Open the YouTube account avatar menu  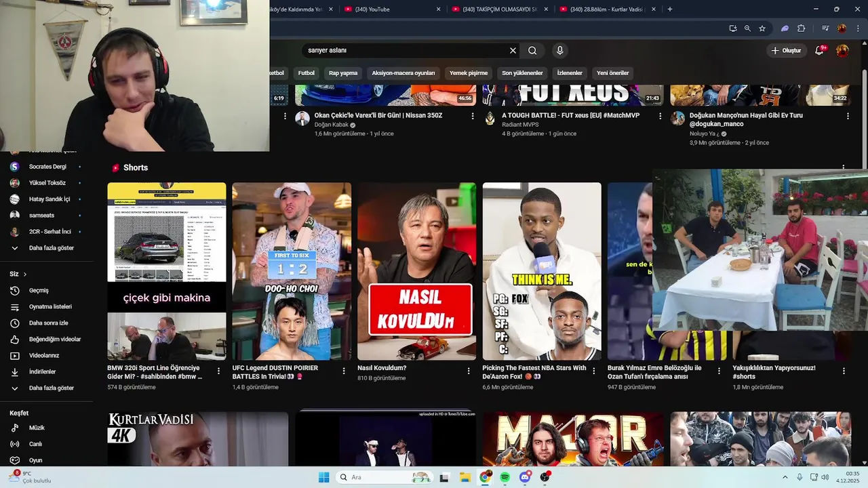pyautogui.click(x=842, y=50)
